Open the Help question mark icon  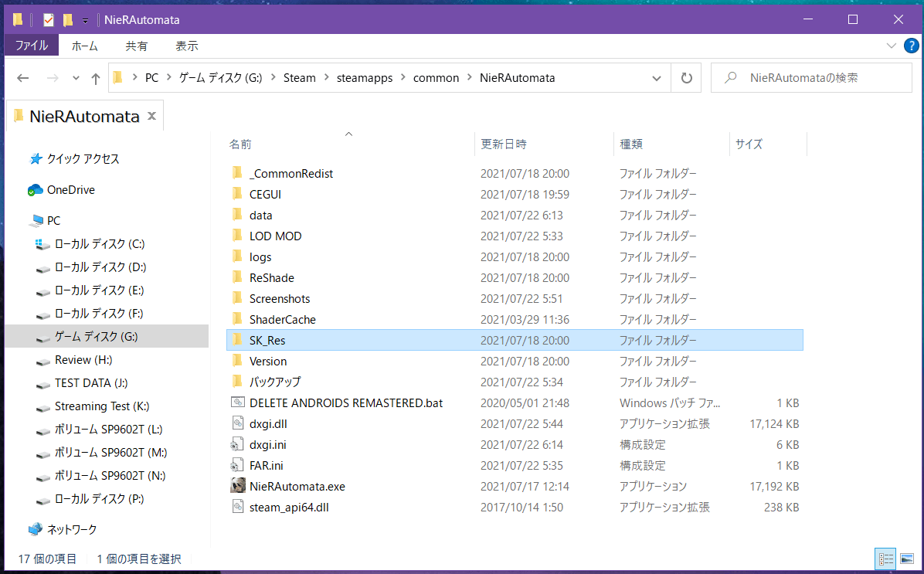[x=911, y=46]
